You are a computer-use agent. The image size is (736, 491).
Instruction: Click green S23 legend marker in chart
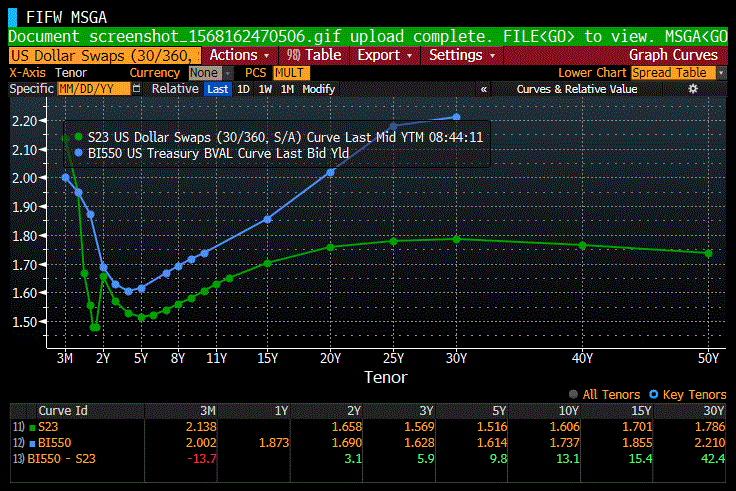(x=78, y=137)
